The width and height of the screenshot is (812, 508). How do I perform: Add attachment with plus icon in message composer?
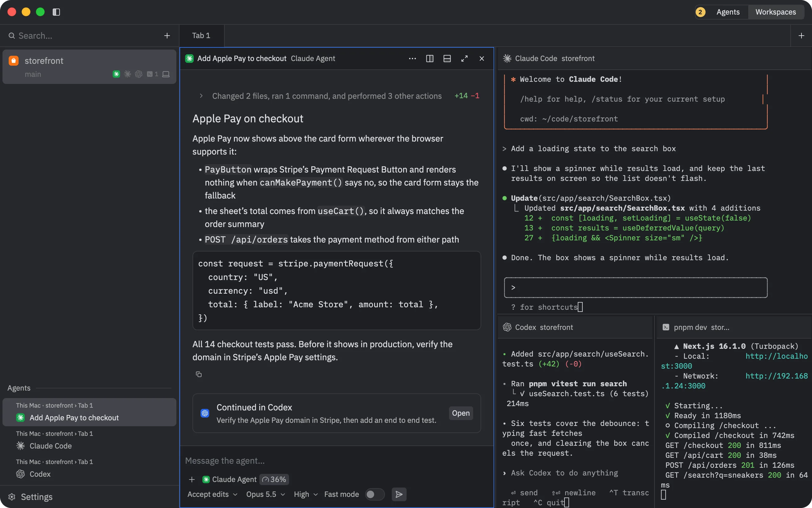coord(192,480)
